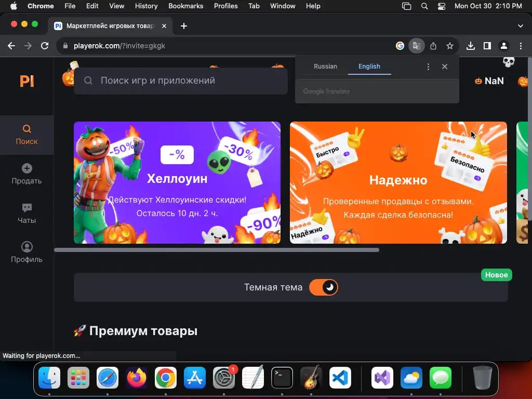Open the Profiles menu
This screenshot has width=532, height=399.
(x=225, y=6)
